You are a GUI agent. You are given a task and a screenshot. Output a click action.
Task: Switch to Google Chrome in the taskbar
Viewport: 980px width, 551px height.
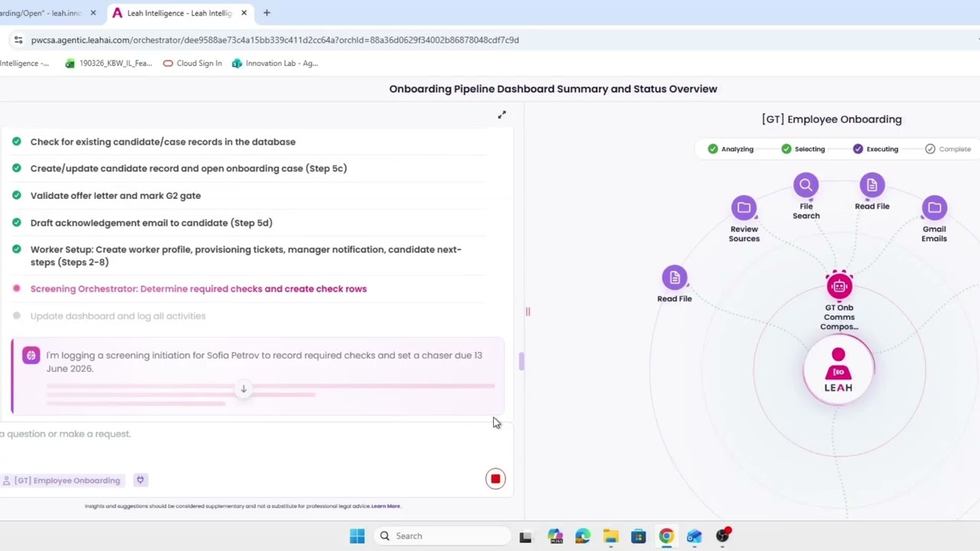(666, 536)
